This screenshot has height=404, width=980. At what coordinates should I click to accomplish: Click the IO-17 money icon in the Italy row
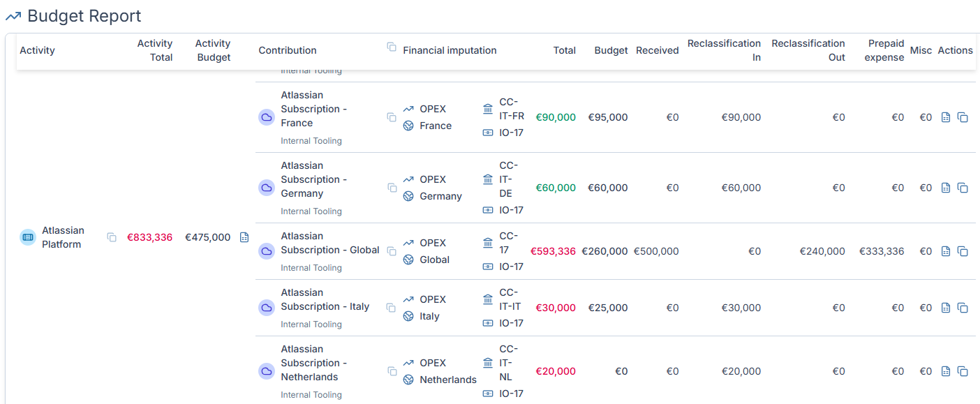488,323
